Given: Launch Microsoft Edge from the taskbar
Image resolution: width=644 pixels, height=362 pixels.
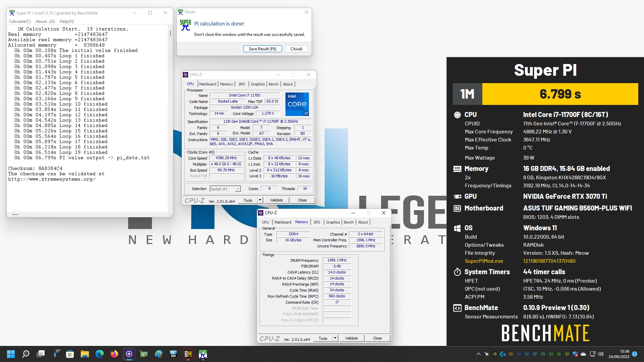Looking at the screenshot, I should click(x=100, y=354).
